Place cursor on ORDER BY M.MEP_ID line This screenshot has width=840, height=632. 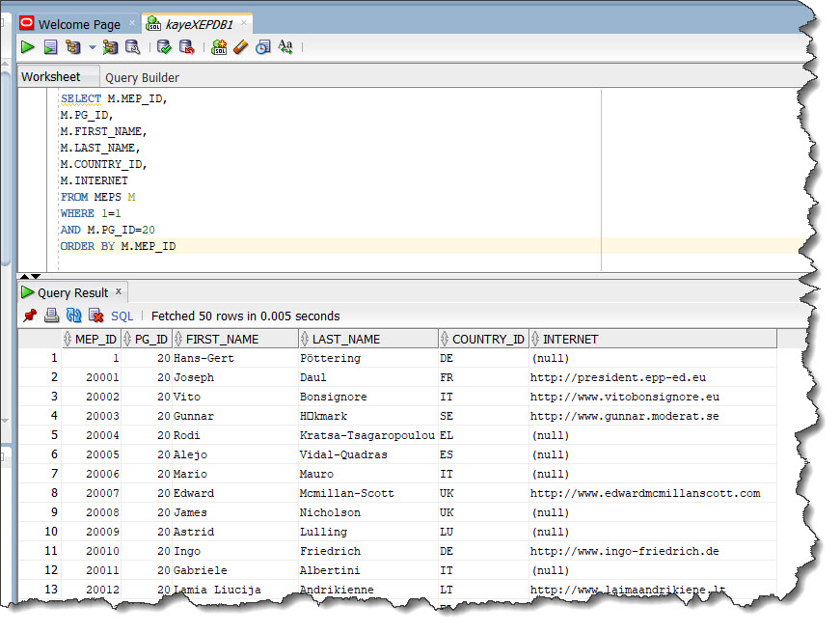coord(118,246)
